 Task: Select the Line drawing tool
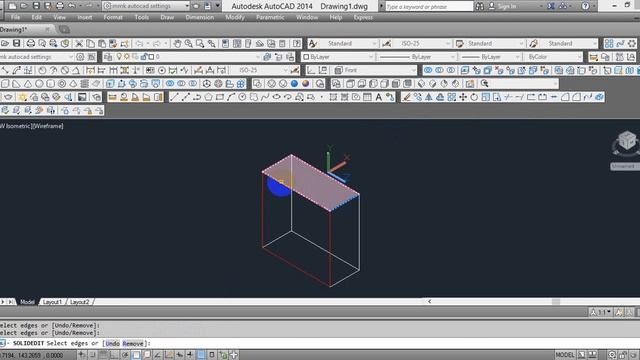pyautogui.click(x=174, y=97)
